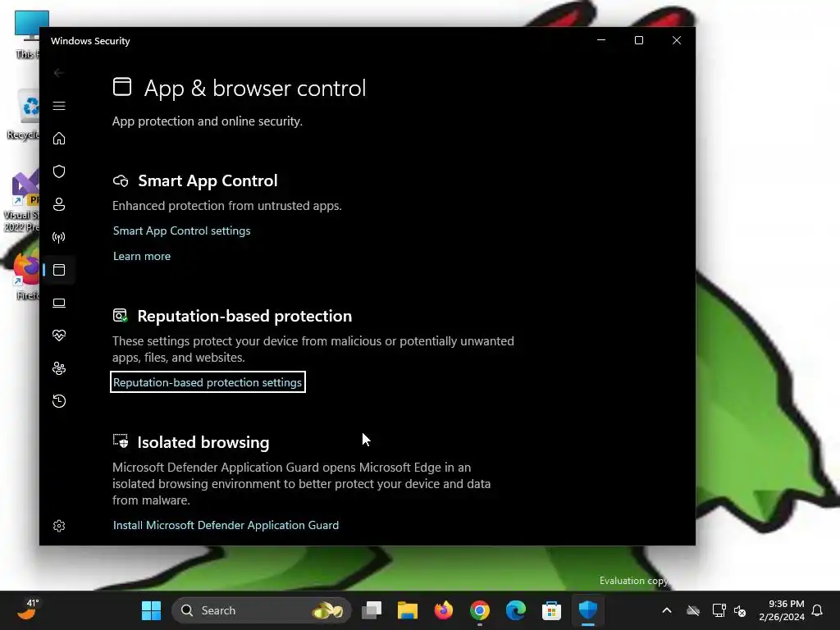Screen dimensions: 840x630
Task: Open Account protection person icon
Action: pyautogui.click(x=59, y=204)
